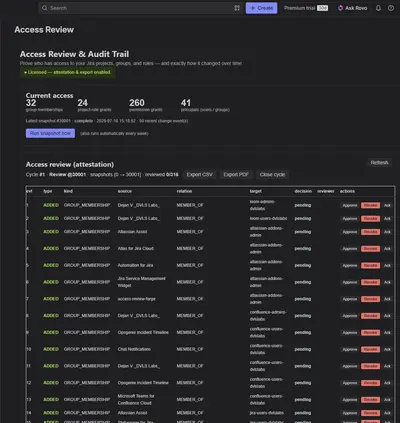Ack Chat Notifications membership row
The width and height of the screenshot is (400, 423).
point(387,349)
